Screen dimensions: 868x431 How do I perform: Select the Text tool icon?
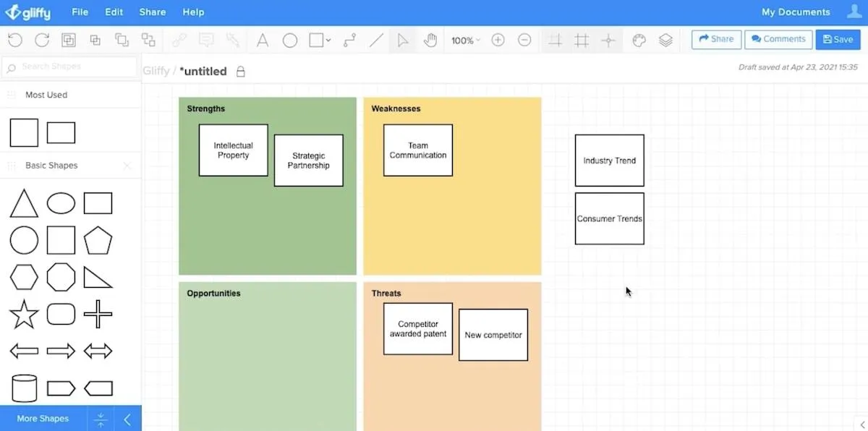click(263, 40)
